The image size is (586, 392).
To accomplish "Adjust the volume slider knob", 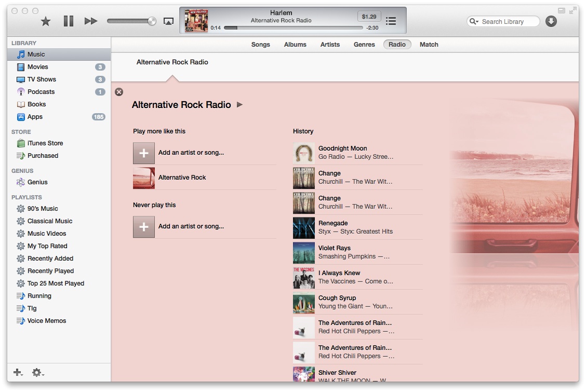I will pos(152,21).
